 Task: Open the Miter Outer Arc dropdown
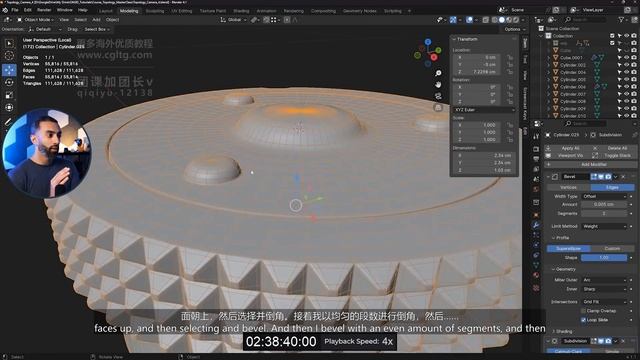[x=604, y=280]
